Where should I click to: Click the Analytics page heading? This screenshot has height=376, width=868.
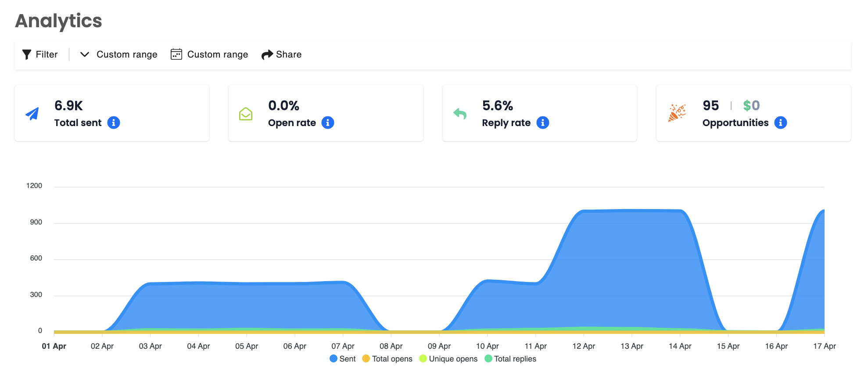tap(58, 21)
